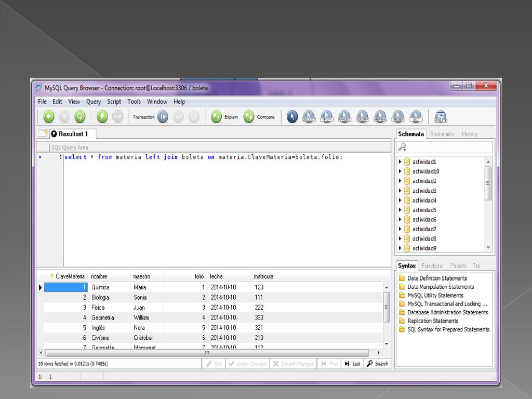Expand the actividad4 schema
This screenshot has height=399, width=532.
point(400,200)
